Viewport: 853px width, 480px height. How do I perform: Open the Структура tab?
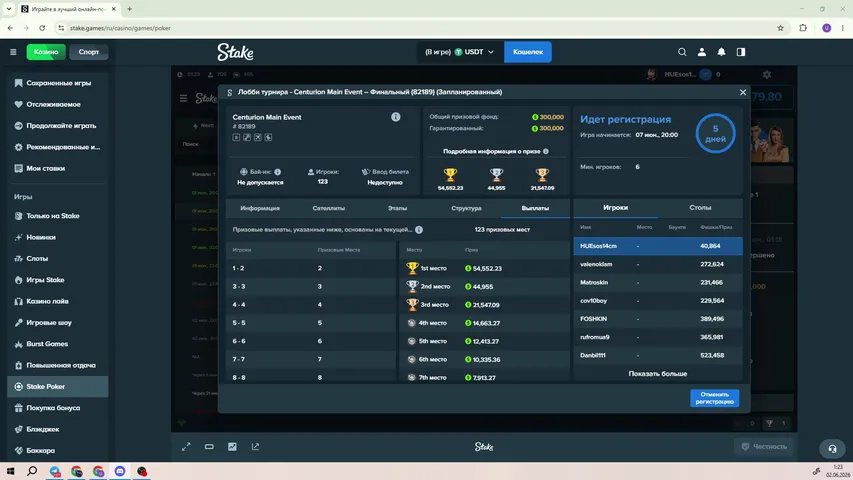pyautogui.click(x=466, y=208)
